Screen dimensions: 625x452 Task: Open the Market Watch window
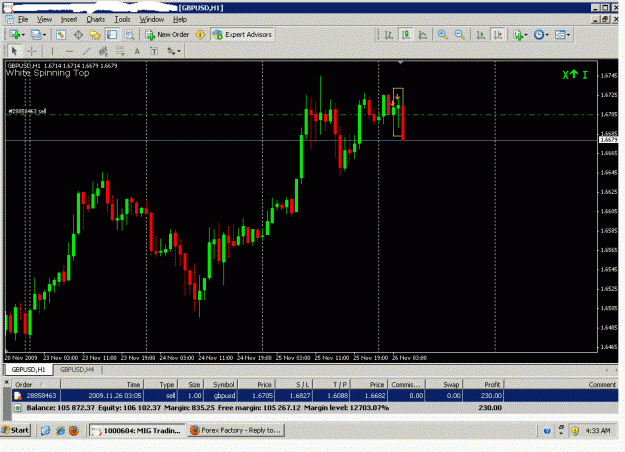[x=61, y=35]
